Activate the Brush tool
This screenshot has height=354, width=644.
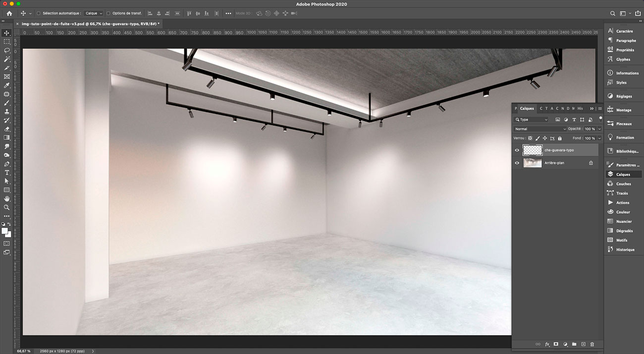tap(6, 103)
